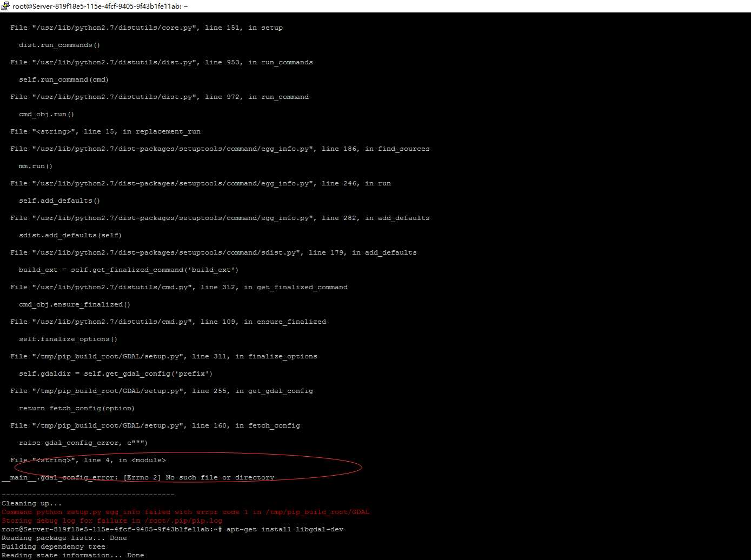Select red 'Storing debug log for failure' line
The height and width of the screenshot is (560, 751).
[112, 521]
